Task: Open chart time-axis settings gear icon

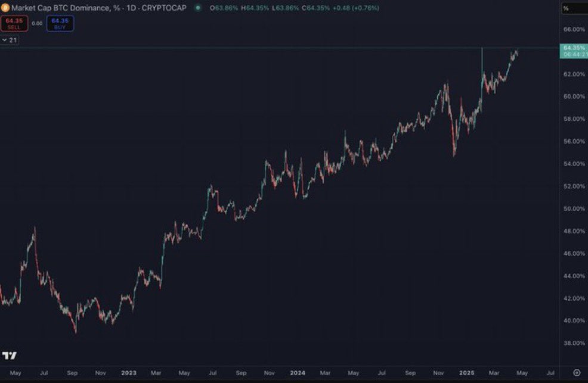Action: (577, 372)
